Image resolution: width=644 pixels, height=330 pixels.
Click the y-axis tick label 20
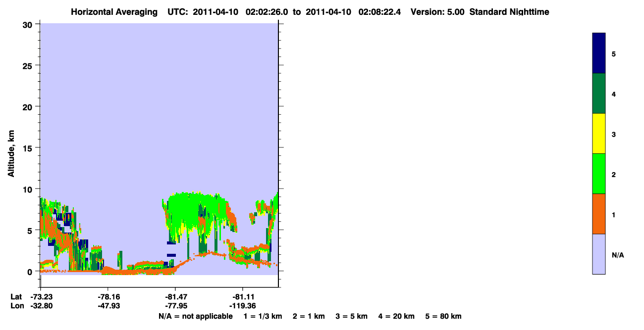tap(29, 106)
